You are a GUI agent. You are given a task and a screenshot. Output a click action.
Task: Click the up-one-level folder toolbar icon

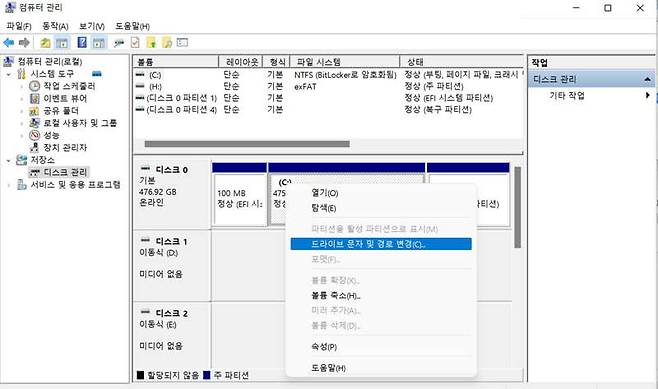pyautogui.click(x=45, y=42)
